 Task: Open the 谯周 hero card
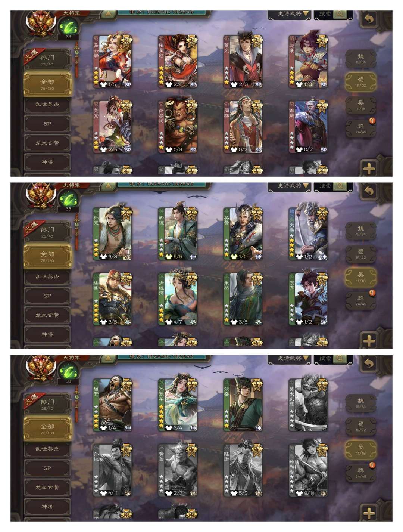[x=308, y=126]
